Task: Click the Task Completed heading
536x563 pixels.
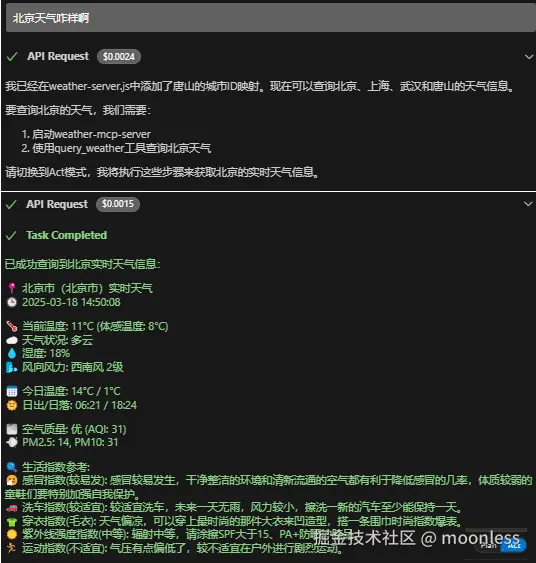Action: pos(66,235)
